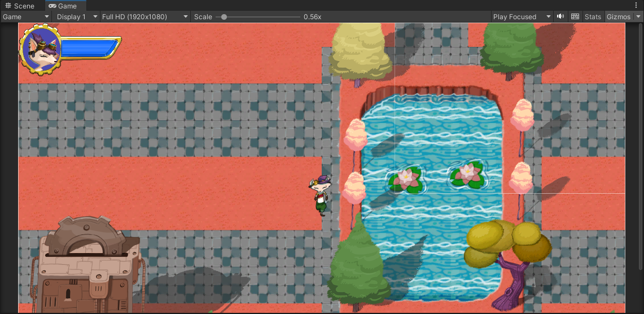This screenshot has width=644, height=314.
Task: Toggle the mute audio speaker icon
Action: coord(560,16)
